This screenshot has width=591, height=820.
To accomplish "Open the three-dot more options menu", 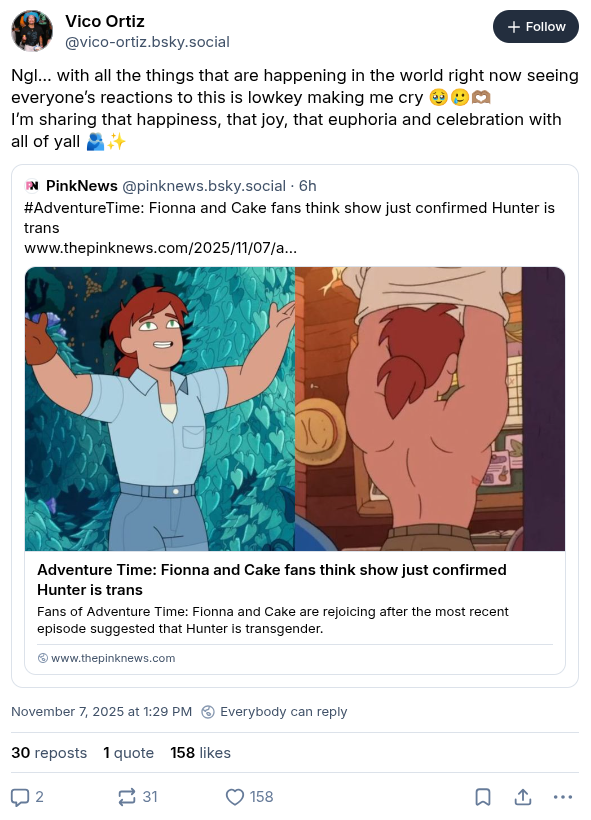I will (563, 797).
